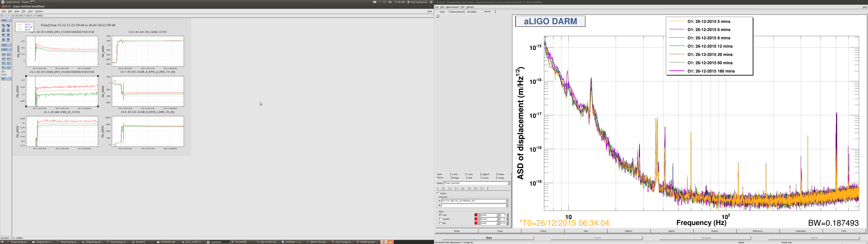Switch to the Input tab
The width and height of the screenshot is (868, 244).
pyautogui.click(x=442, y=12)
